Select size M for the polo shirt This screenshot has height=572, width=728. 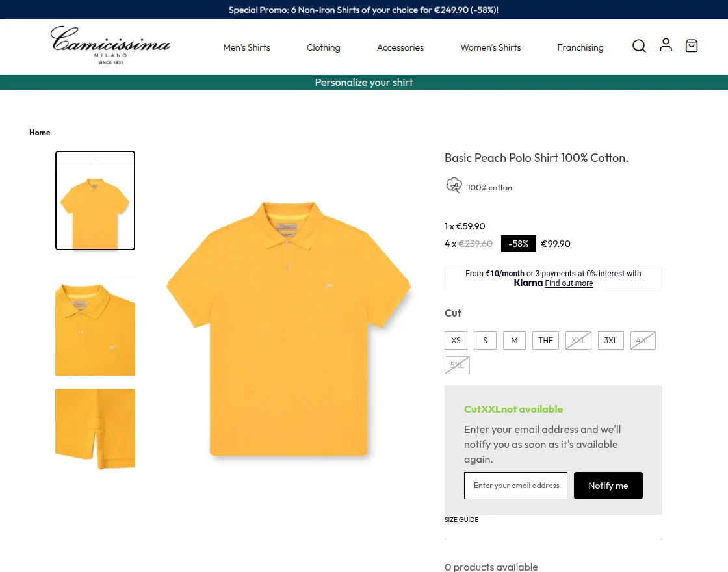point(514,340)
